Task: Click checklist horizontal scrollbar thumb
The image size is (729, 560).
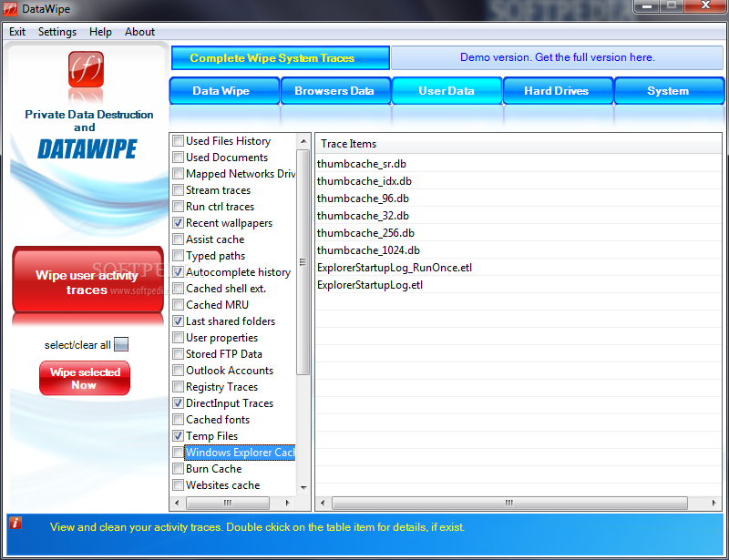Action: [227, 503]
